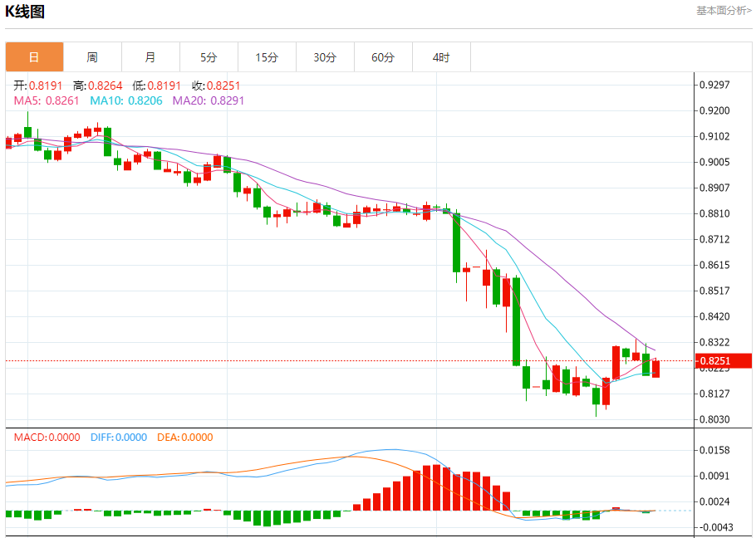Click the last red candlestick on the chart

click(656, 369)
